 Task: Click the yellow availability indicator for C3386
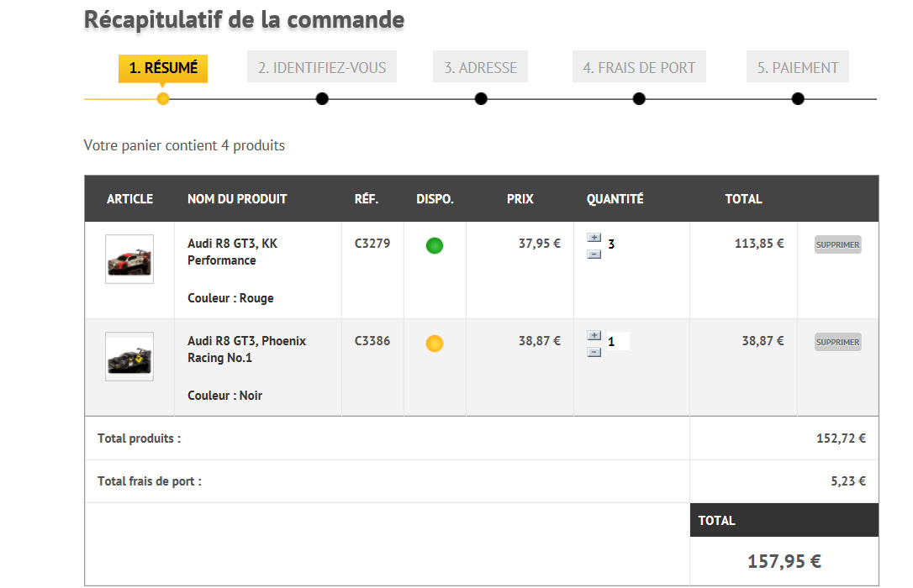tap(435, 343)
